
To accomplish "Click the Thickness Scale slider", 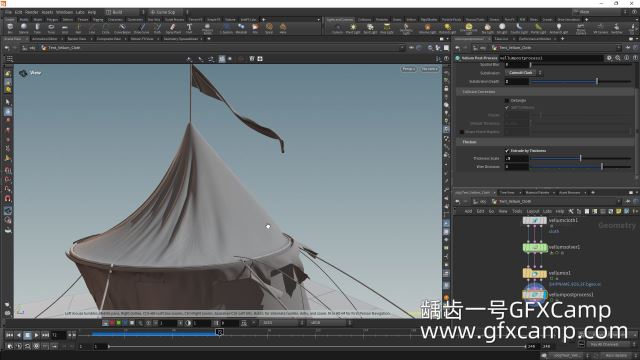I will click(x=580, y=158).
